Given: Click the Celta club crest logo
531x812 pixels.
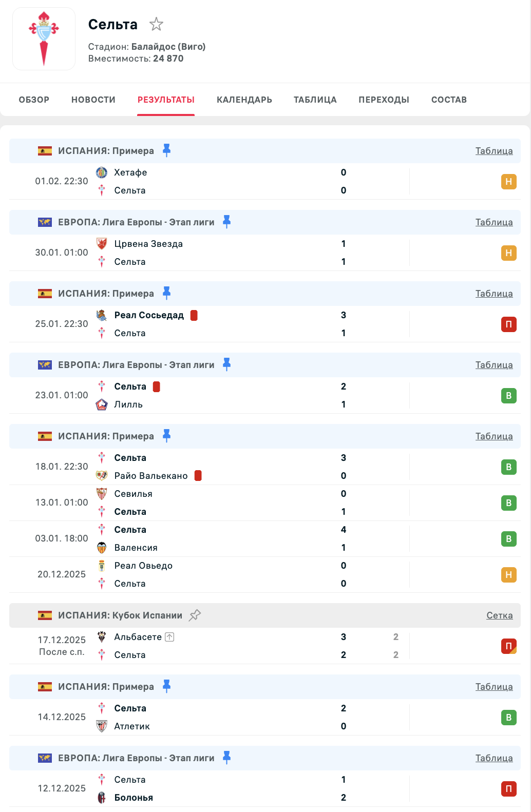Looking at the screenshot, I should (x=44, y=39).
